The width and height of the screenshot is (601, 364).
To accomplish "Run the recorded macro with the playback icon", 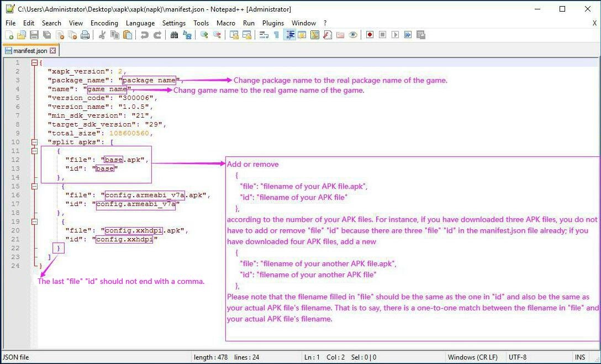I will (396, 34).
